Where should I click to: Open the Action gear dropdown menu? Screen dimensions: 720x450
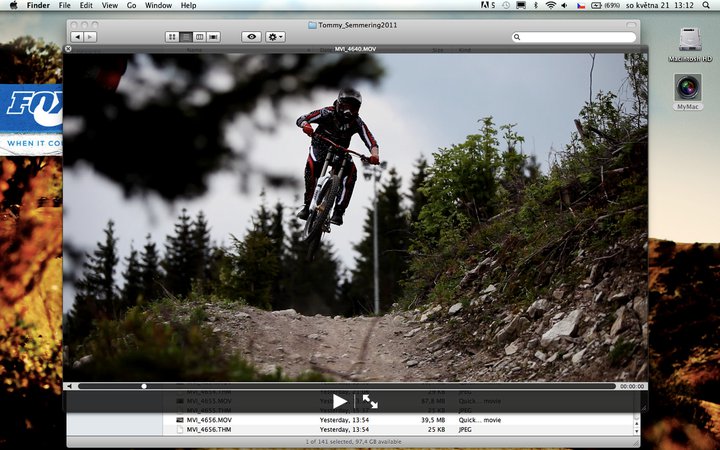tap(275, 37)
